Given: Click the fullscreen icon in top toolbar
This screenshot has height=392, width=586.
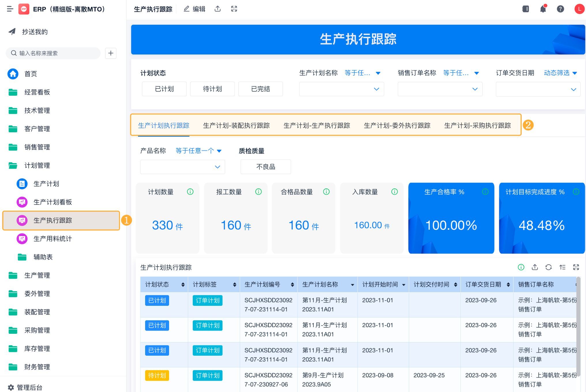Looking at the screenshot, I should click(234, 9).
